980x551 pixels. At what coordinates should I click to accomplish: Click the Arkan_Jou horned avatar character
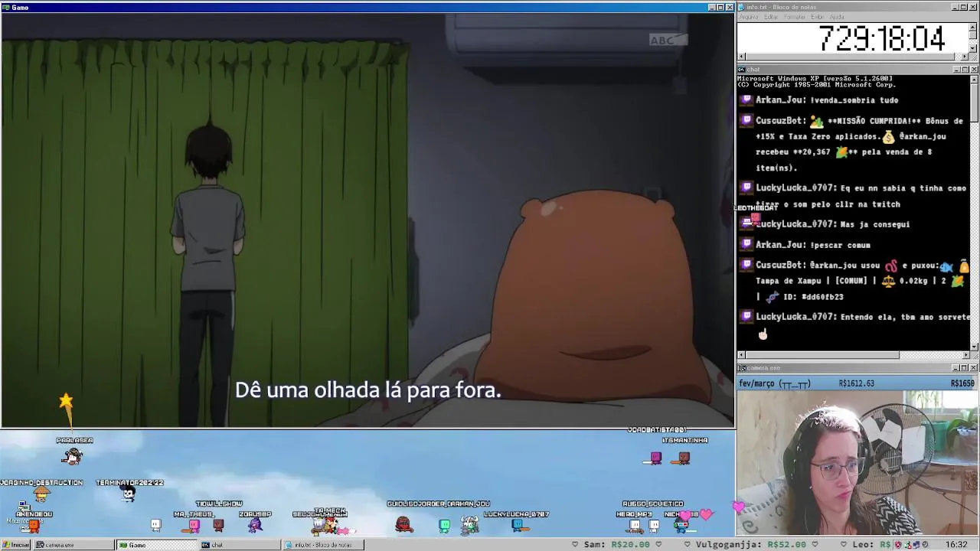pos(469,524)
